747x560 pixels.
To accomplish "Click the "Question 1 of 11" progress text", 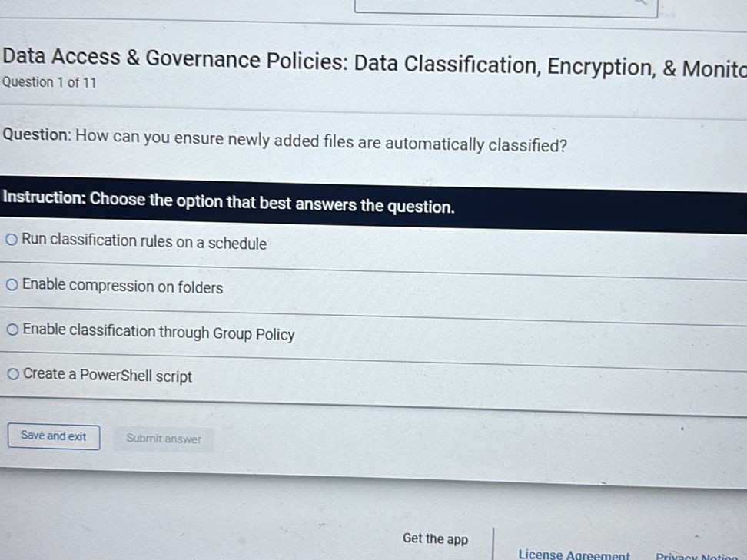I will 49,82.
